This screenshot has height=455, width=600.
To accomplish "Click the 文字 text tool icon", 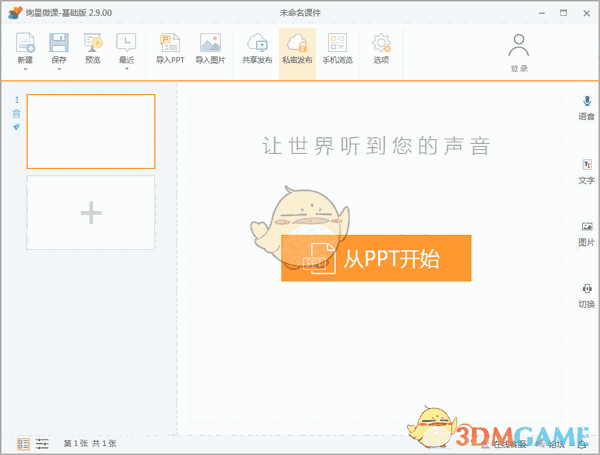I will [587, 165].
